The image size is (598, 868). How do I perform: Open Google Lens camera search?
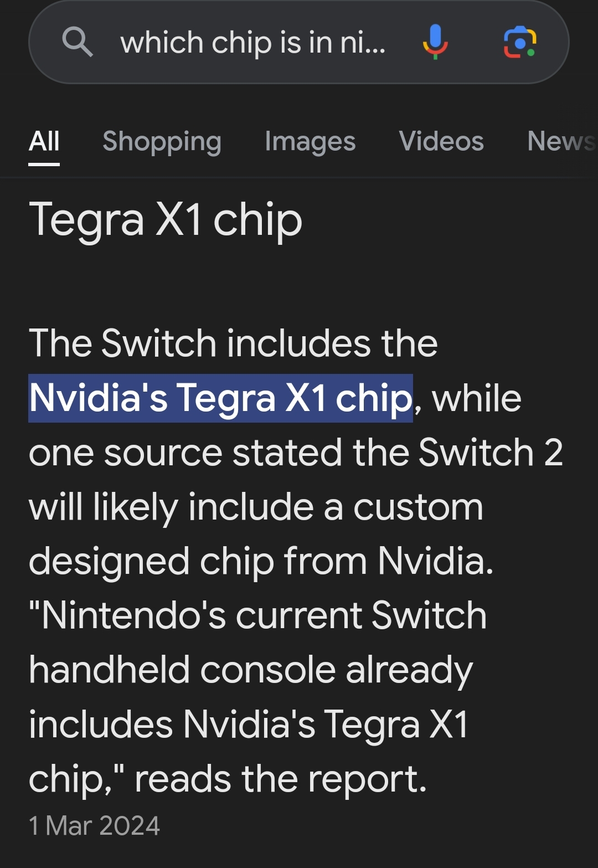click(519, 42)
